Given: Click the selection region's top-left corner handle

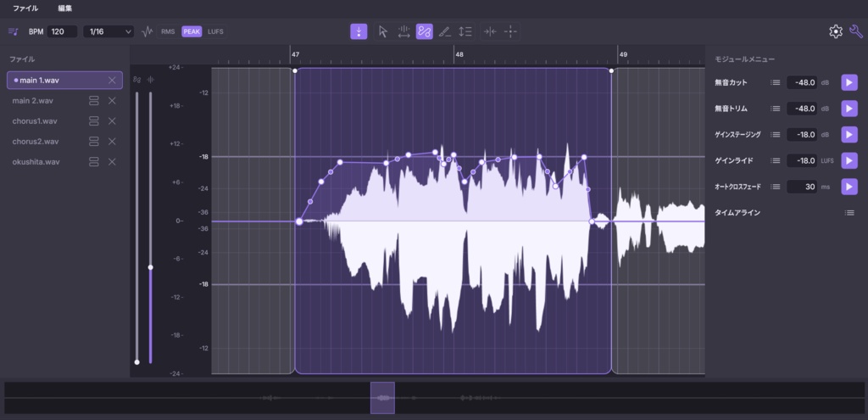Looking at the screenshot, I should (x=295, y=70).
